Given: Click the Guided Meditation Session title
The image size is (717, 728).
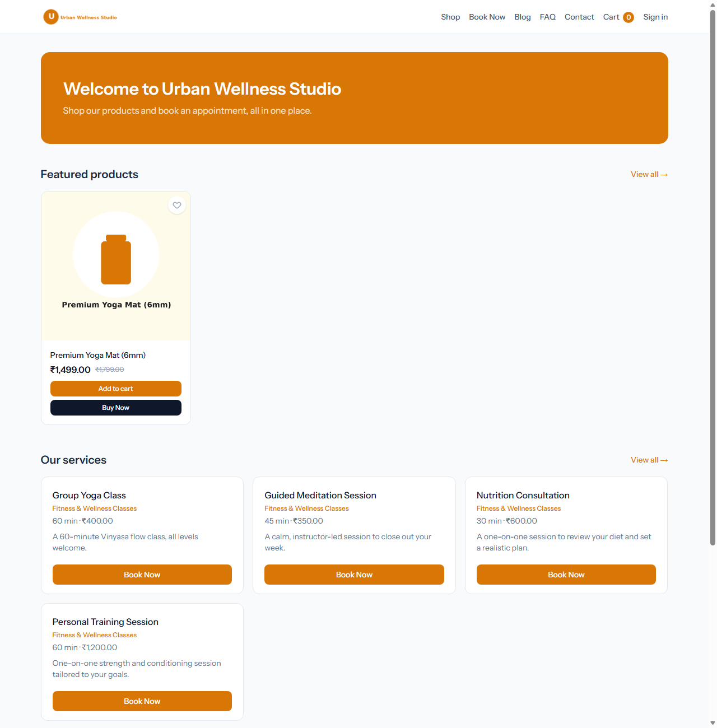Looking at the screenshot, I should pos(320,495).
